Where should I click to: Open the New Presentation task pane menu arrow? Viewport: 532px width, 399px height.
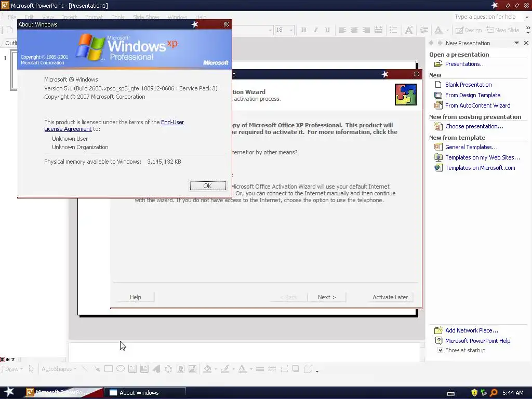516,43
